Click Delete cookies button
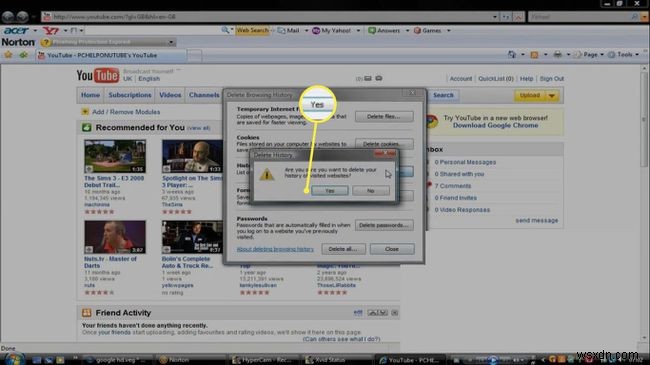This screenshot has width=650, height=365. (384, 144)
